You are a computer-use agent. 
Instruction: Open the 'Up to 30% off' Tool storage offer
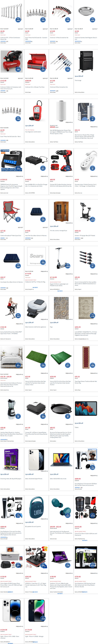tap(79, 76)
